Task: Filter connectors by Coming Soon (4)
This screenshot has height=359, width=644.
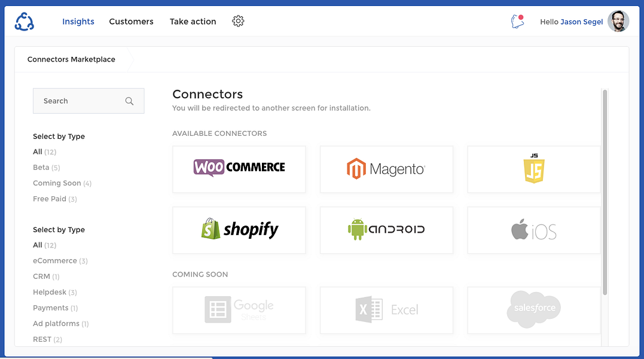Action: pos(62,183)
